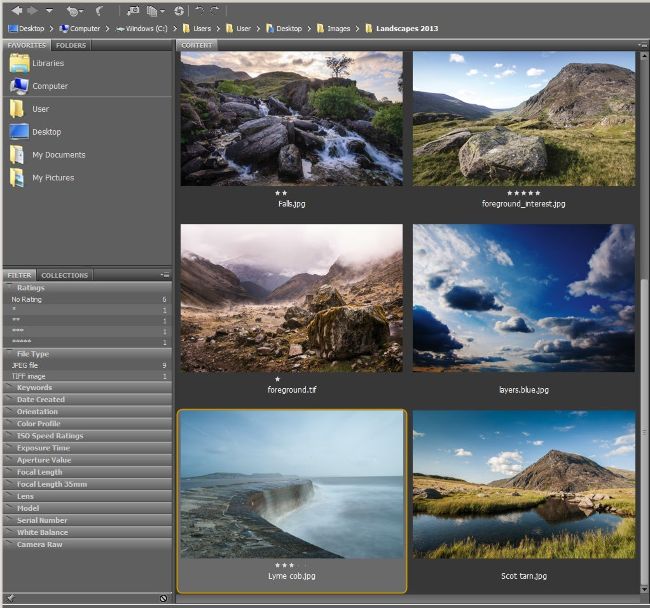Open the Reveal recent file dropdown icon
This screenshot has width=650, height=608.
(74, 10)
